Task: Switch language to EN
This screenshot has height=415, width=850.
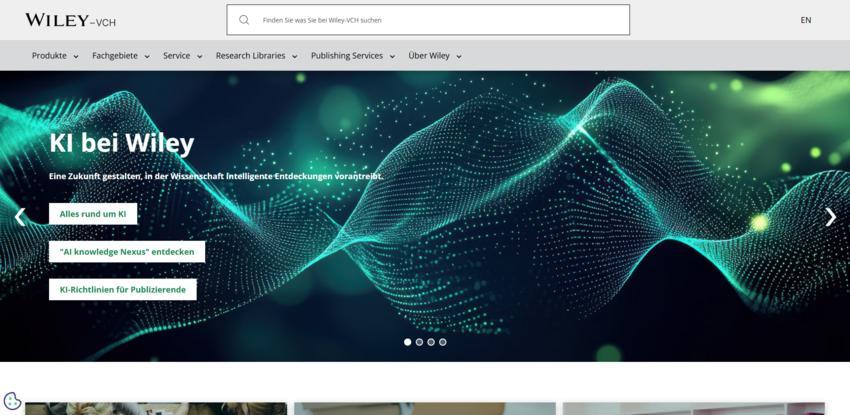Action: (x=806, y=20)
